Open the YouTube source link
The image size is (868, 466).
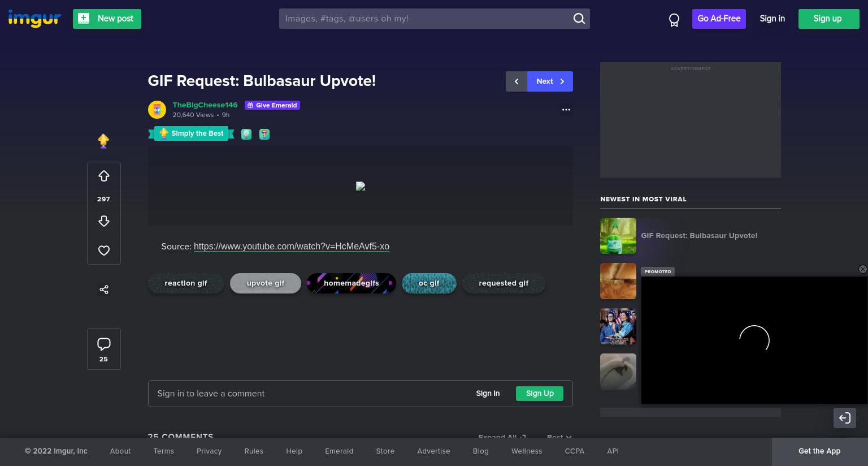pyautogui.click(x=292, y=247)
